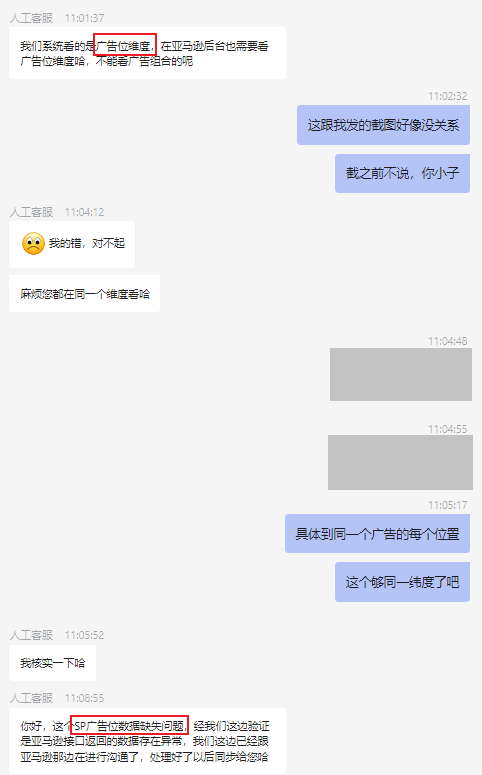
Task: Click the sad face emoji in agent message
Action: pos(33,244)
